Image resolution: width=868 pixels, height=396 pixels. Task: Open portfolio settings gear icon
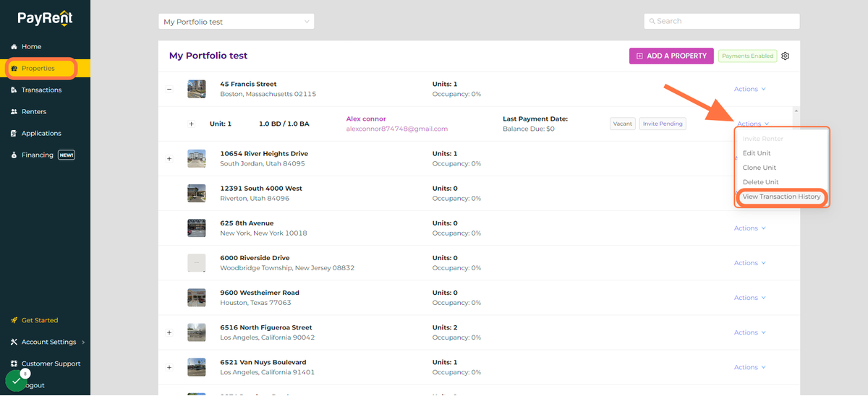[786, 56]
